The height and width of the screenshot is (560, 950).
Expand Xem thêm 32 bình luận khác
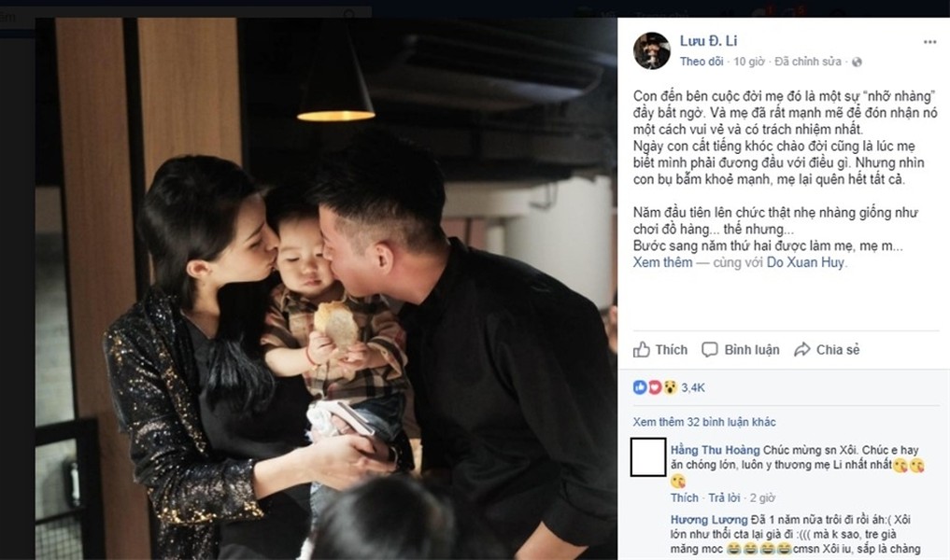[704, 422]
